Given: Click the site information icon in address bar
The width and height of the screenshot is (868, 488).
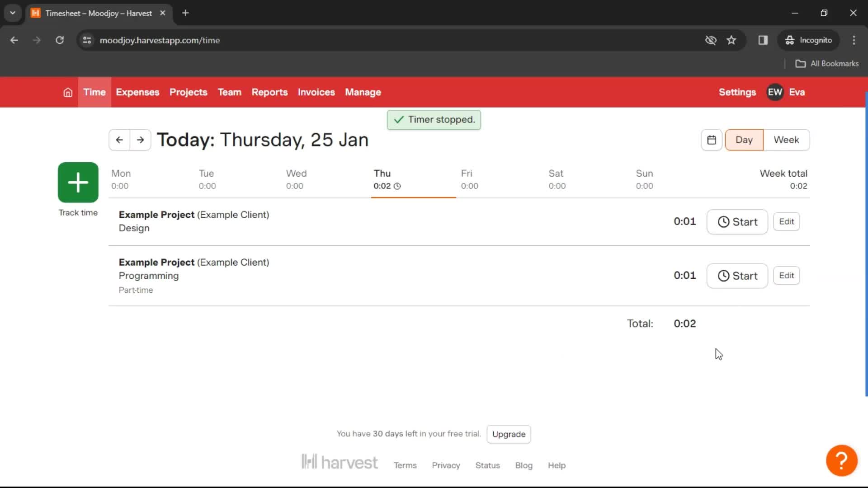Looking at the screenshot, I should coord(87,40).
